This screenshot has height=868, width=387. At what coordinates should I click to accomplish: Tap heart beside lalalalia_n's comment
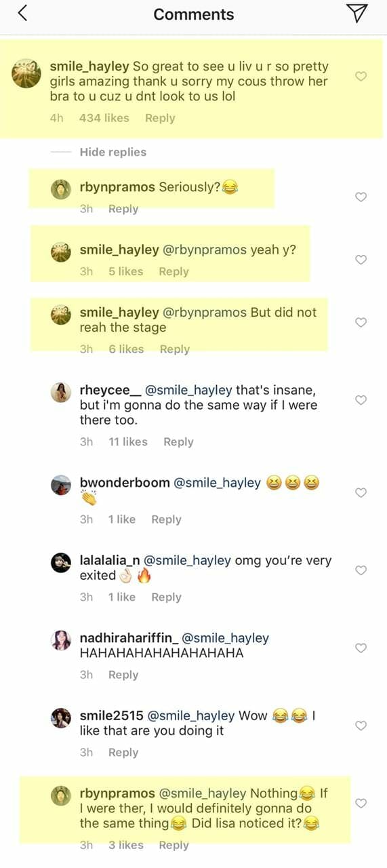click(x=361, y=570)
